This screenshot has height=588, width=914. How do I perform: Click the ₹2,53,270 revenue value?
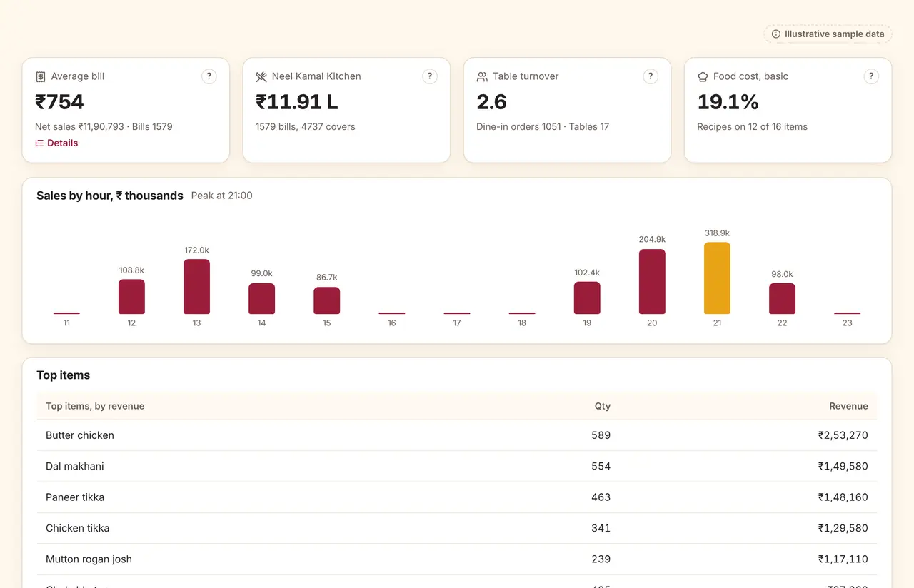coord(843,435)
